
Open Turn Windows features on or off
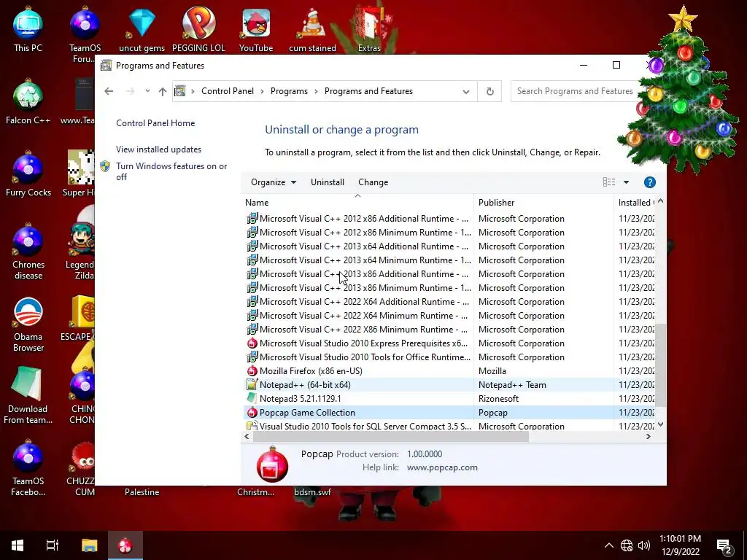point(171,171)
